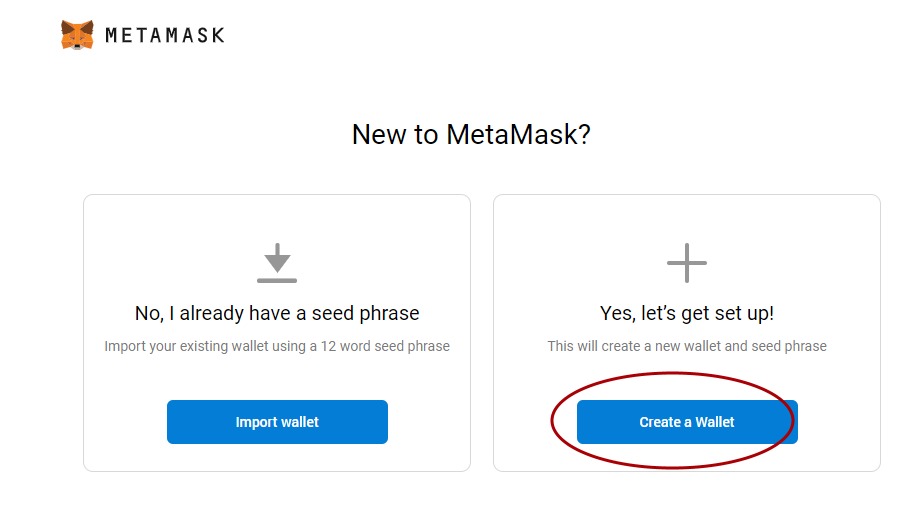Click 'Yes, let's get set up!' title
913x517 pixels.
click(687, 313)
